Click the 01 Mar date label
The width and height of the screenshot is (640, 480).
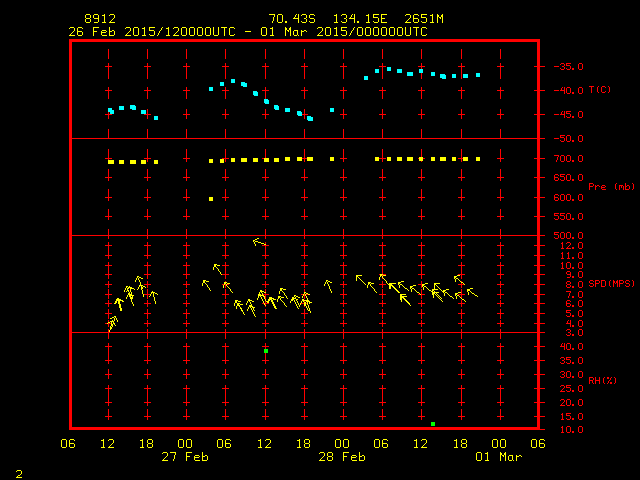point(498,457)
